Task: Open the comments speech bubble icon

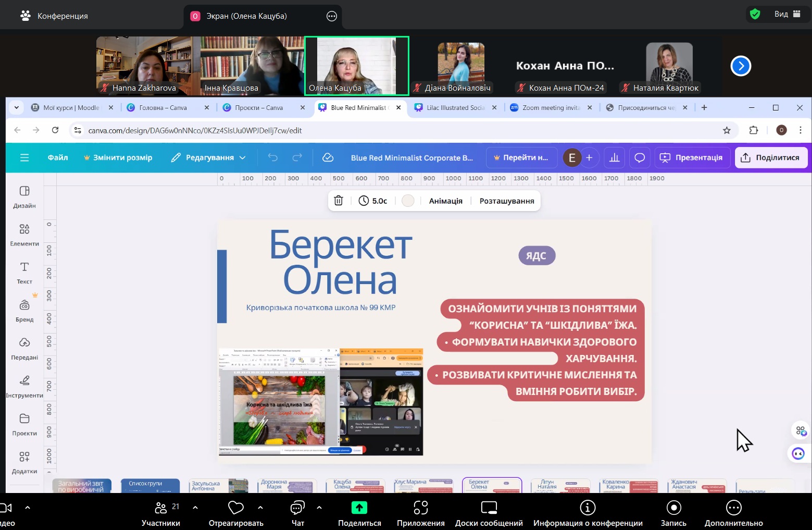Action: tap(640, 157)
